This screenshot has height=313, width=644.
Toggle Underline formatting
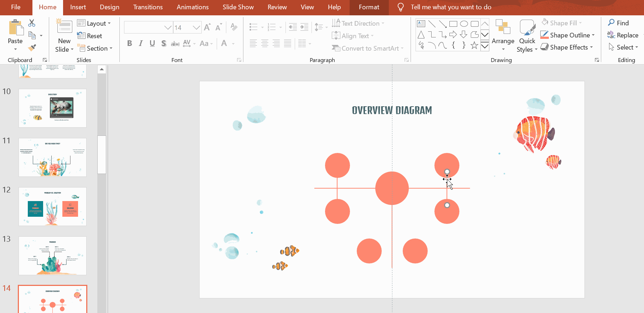coord(152,43)
